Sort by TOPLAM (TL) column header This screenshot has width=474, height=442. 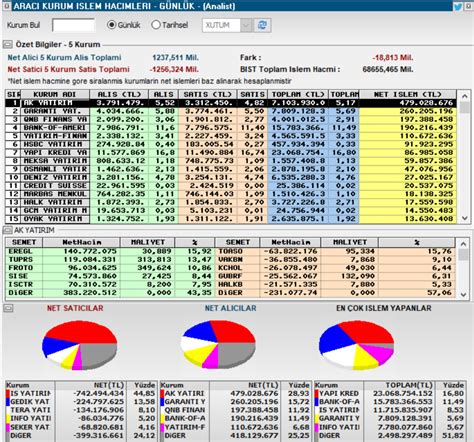click(x=298, y=94)
